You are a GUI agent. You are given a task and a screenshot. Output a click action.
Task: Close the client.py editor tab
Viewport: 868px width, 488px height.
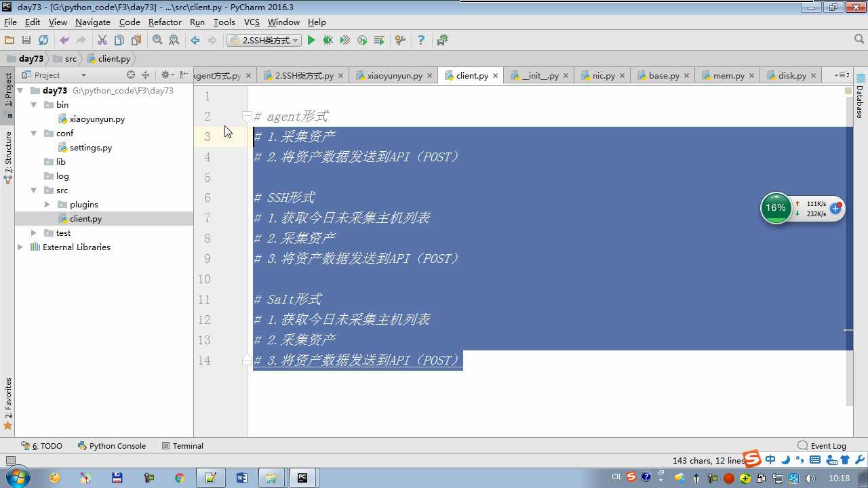(x=495, y=76)
